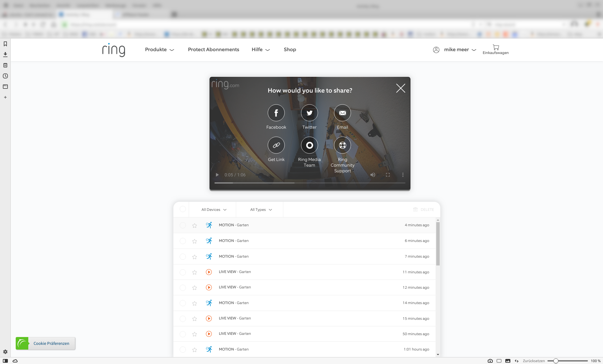Go to the Shop page
This screenshot has width=603, height=364.
coord(290,50)
